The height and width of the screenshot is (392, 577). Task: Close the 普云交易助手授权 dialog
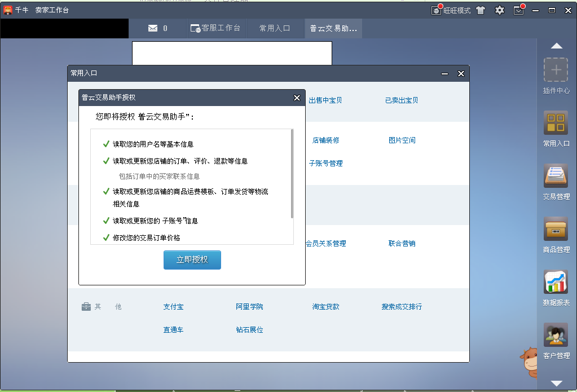click(297, 98)
